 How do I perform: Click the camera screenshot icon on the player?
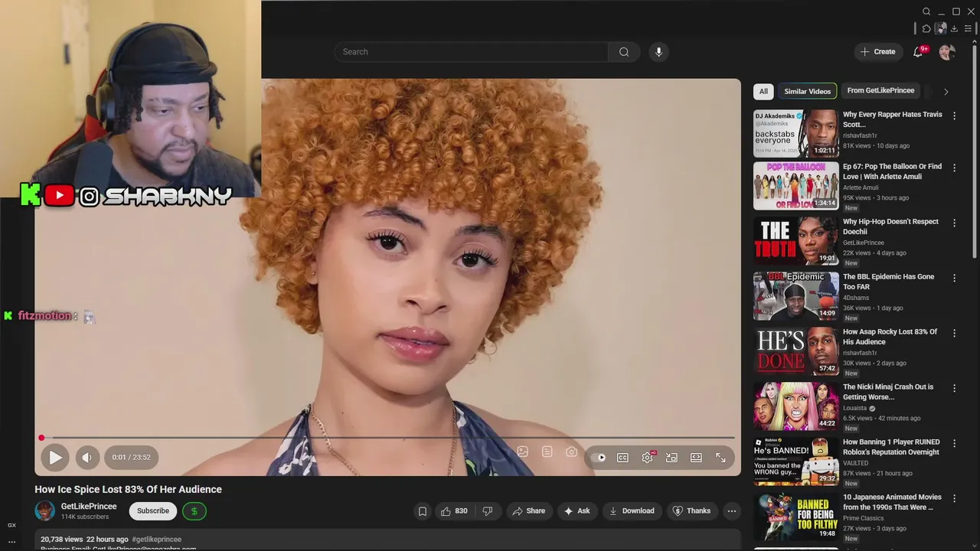click(571, 452)
